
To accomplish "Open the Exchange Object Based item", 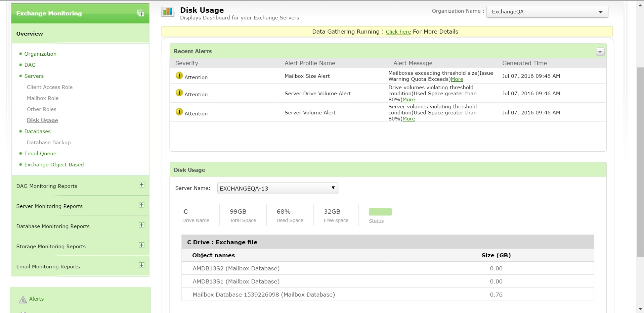I will tap(54, 165).
